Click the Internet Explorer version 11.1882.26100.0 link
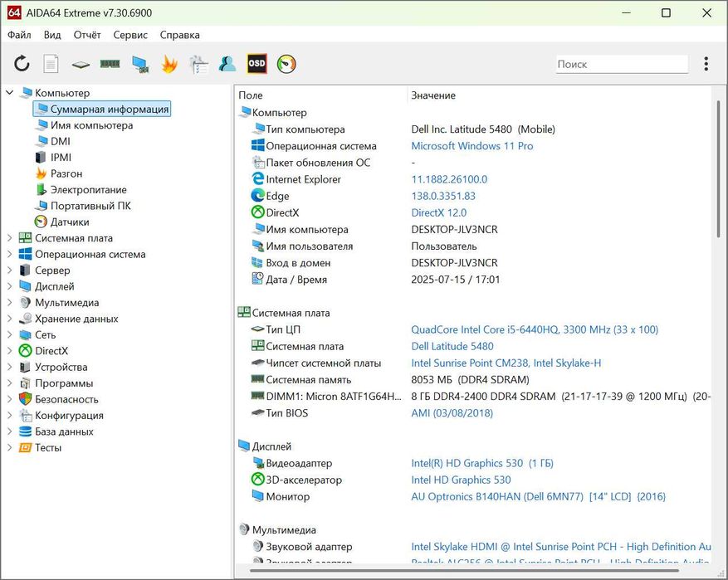 point(449,179)
